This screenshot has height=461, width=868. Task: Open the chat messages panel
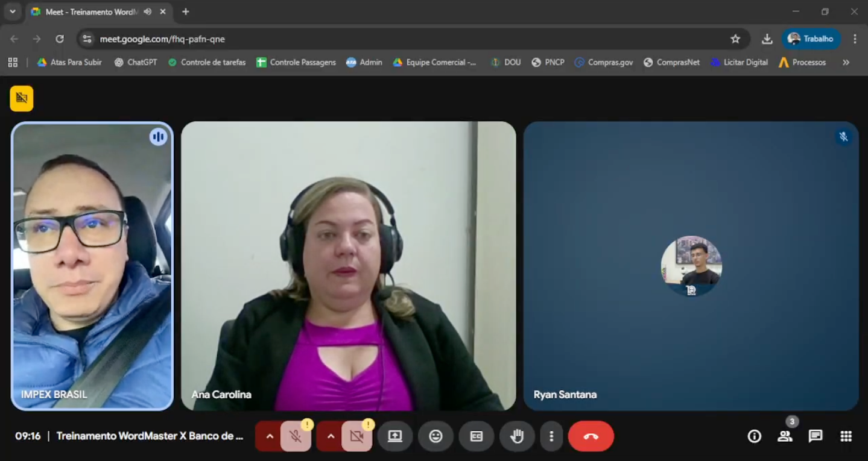tap(815, 436)
